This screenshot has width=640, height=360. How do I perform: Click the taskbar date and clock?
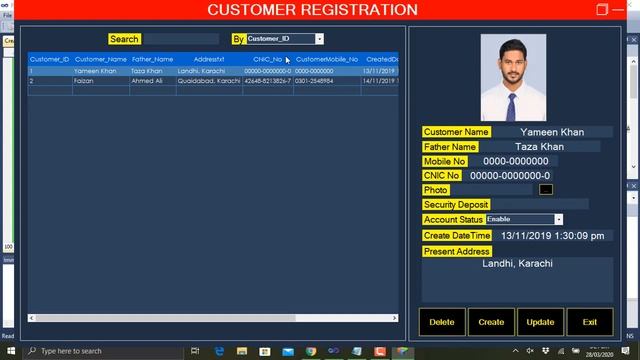pyautogui.click(x=600, y=351)
